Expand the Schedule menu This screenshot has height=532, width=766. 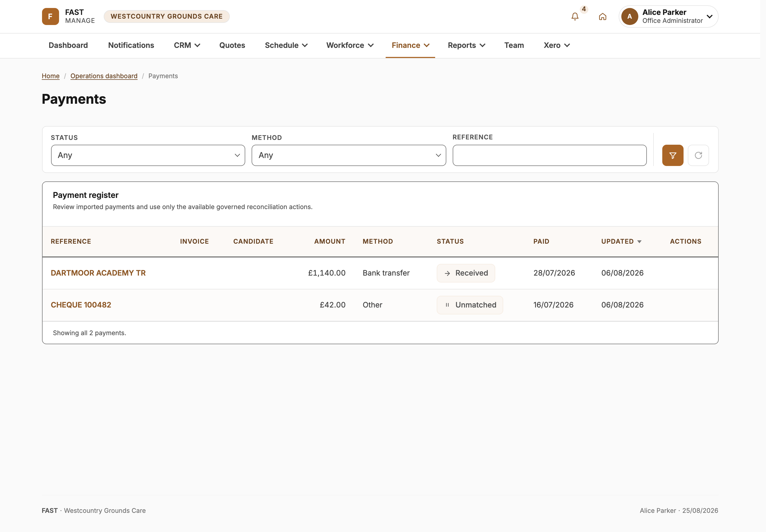point(286,45)
